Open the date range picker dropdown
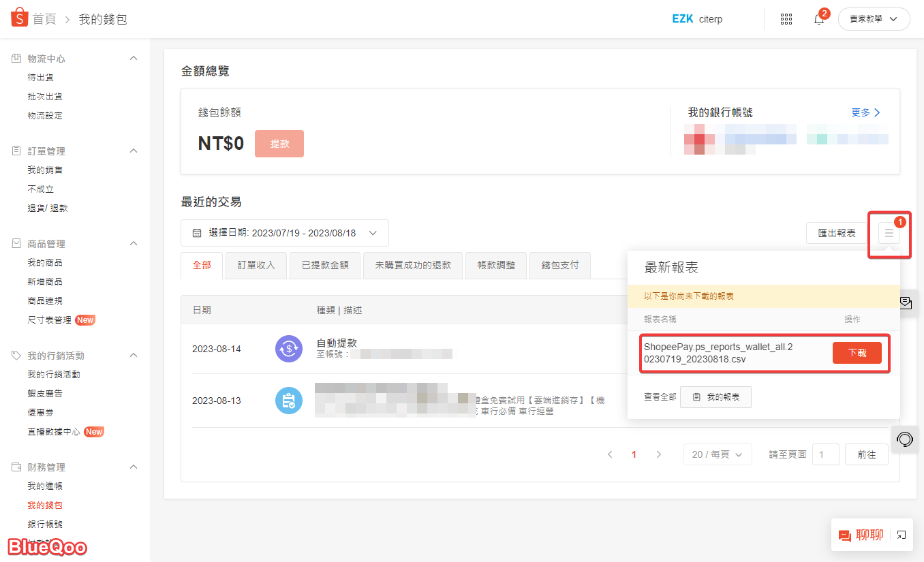This screenshot has width=924, height=562. point(285,233)
